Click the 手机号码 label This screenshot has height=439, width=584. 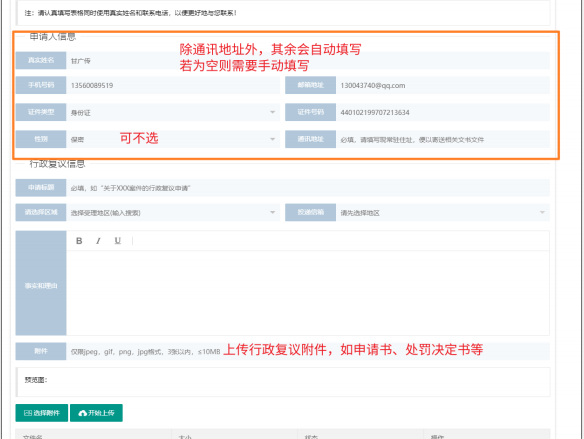pos(41,85)
